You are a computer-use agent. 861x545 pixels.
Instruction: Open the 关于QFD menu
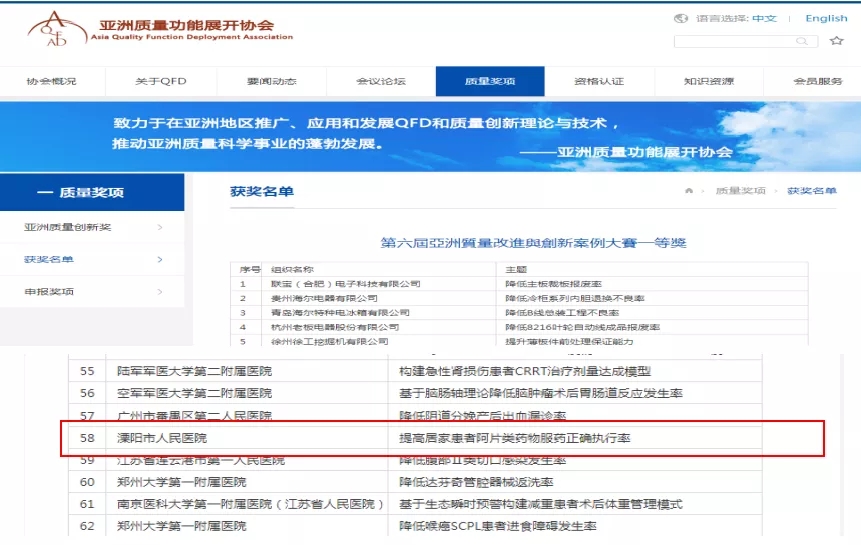click(161, 81)
